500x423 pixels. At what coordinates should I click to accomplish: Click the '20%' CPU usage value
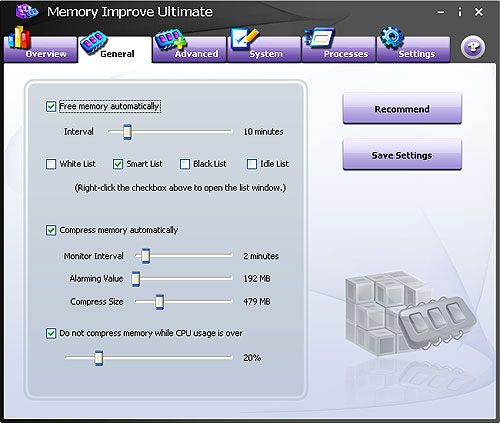(x=252, y=358)
